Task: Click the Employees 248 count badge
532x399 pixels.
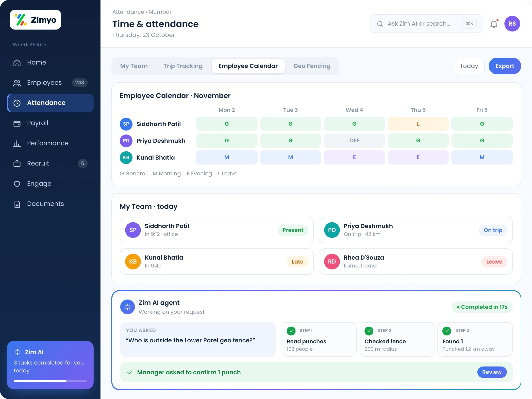Action: point(80,83)
